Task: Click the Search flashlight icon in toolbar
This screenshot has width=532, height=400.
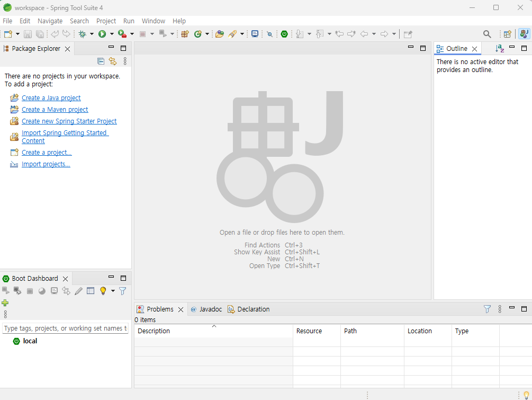Action: coord(232,34)
